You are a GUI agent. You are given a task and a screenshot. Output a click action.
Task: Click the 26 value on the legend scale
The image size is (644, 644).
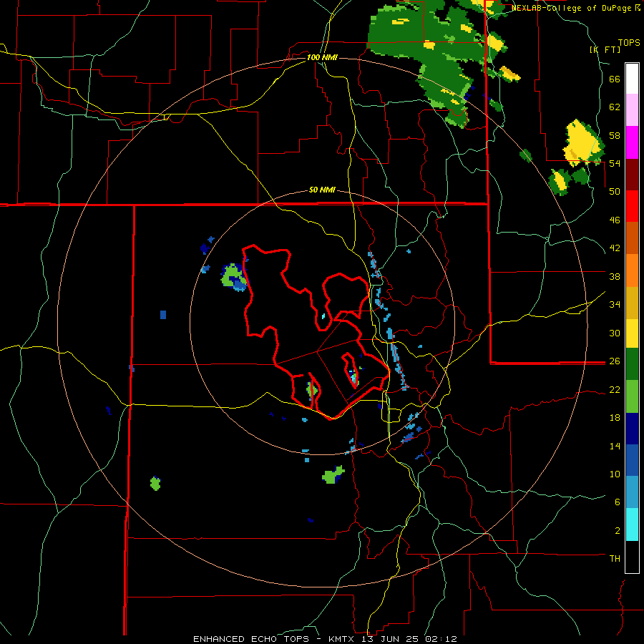(x=615, y=361)
